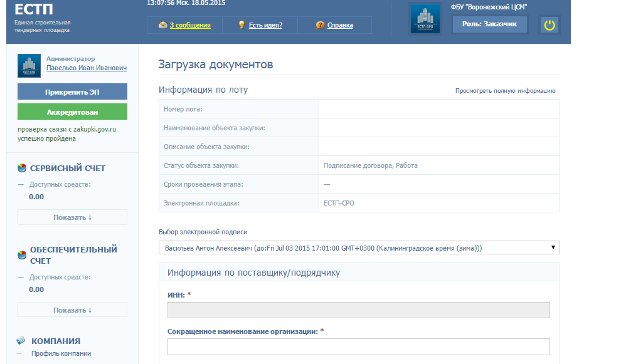Click the Номер лота label
The image size is (621, 364).
click(x=183, y=109)
